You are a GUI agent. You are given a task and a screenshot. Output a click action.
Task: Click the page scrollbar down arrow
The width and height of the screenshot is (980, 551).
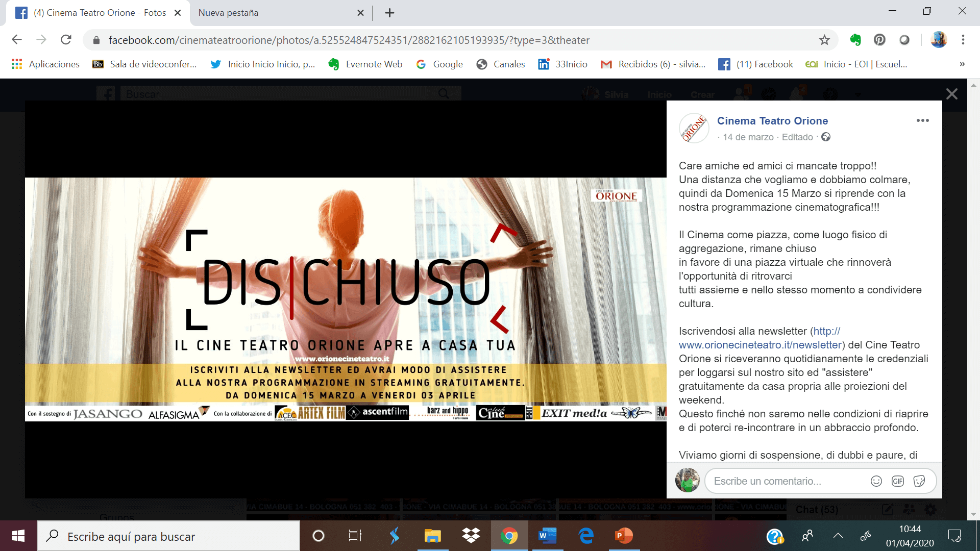click(973, 514)
